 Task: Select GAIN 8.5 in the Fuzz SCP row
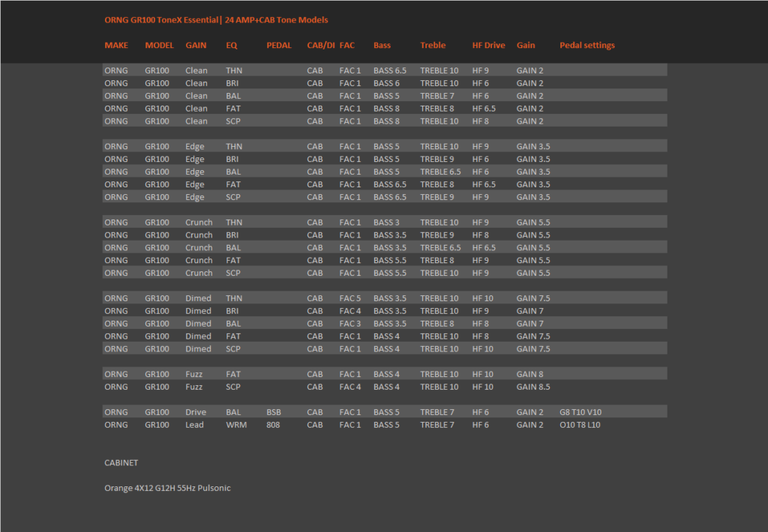click(533, 387)
